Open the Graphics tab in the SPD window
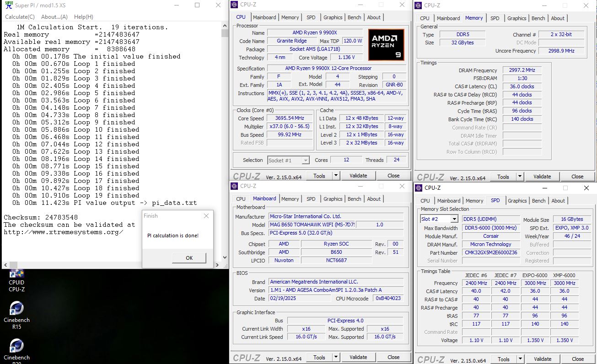 [517, 201]
